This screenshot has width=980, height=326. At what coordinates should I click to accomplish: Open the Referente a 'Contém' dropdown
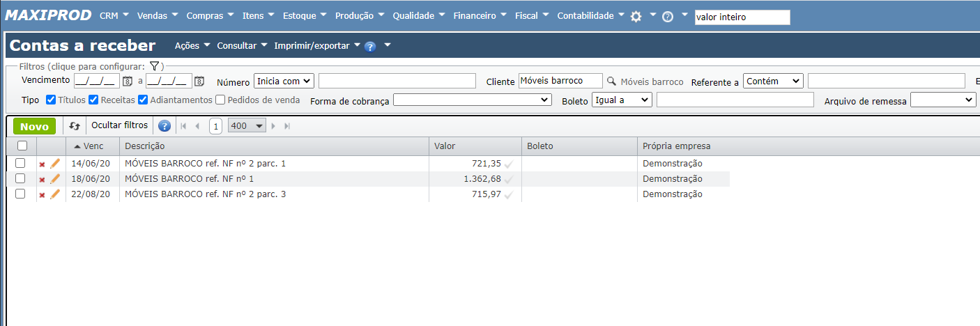(x=774, y=81)
